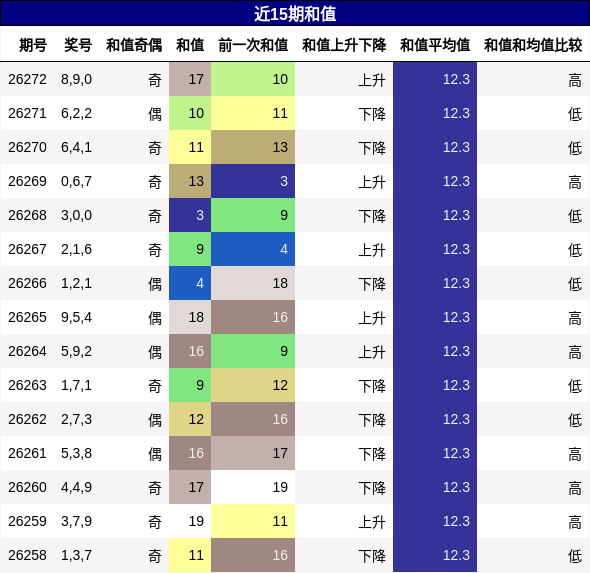Click the 和值和均值比较 column header
590x573 pixels.
point(533,45)
